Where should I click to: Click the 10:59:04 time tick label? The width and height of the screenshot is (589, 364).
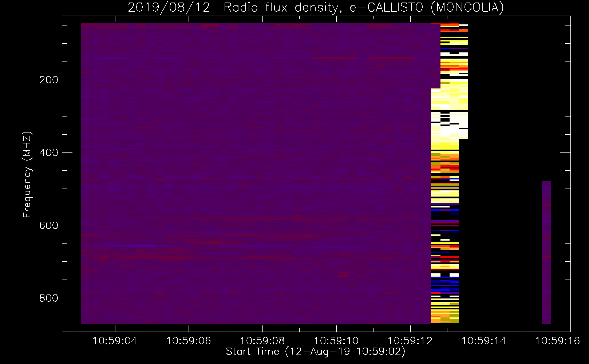(115, 341)
